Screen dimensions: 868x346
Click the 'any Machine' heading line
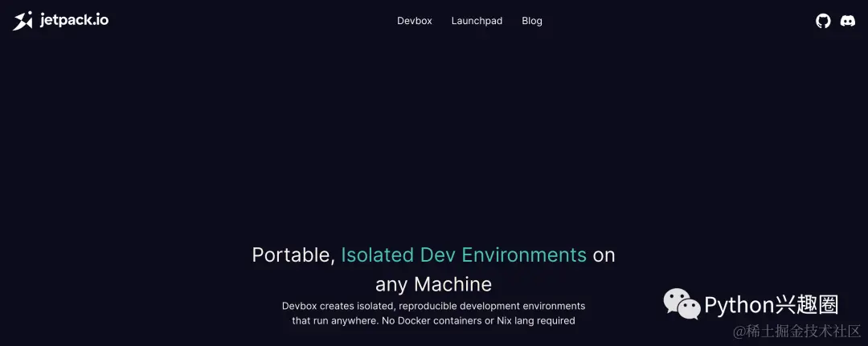(x=433, y=284)
